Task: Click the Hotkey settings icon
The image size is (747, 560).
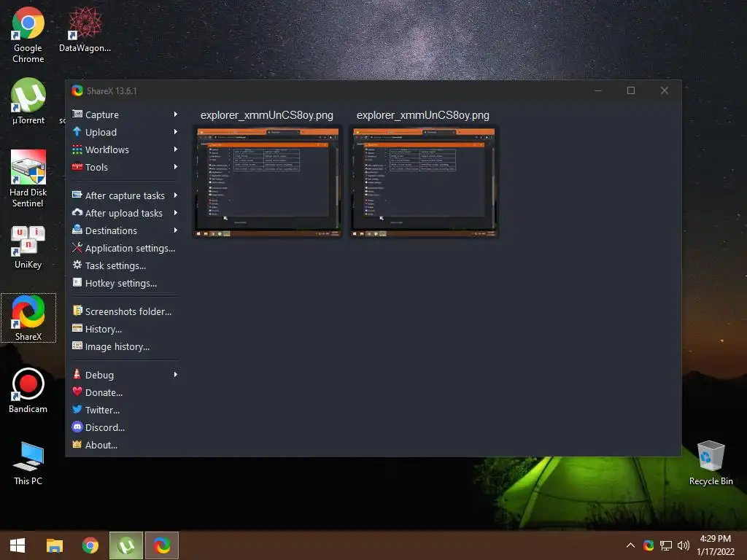Action: pos(77,283)
